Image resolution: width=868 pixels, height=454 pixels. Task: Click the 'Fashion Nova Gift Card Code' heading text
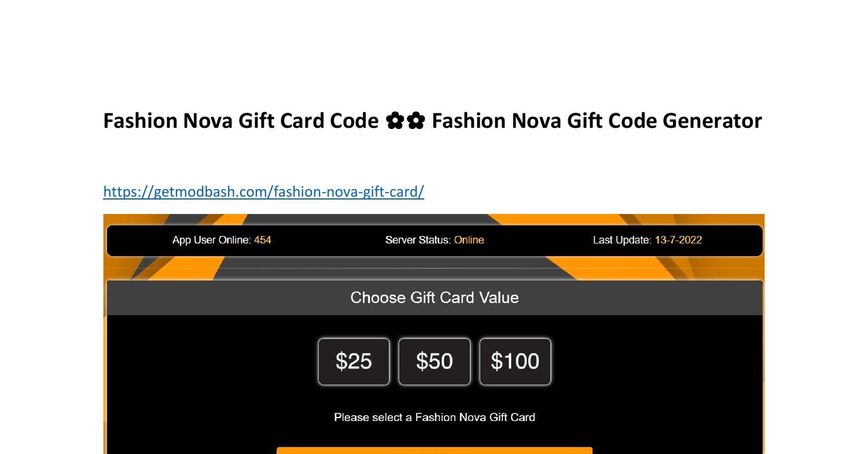[241, 121]
